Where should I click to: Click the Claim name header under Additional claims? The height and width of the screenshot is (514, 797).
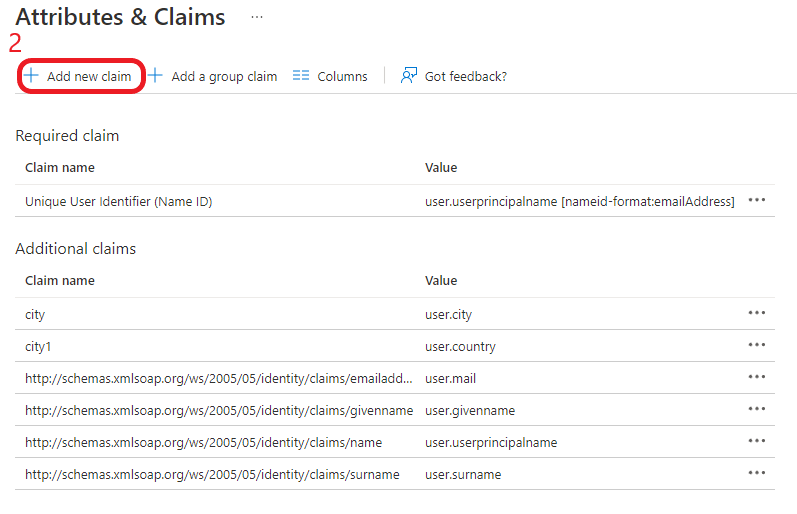[x=60, y=281]
